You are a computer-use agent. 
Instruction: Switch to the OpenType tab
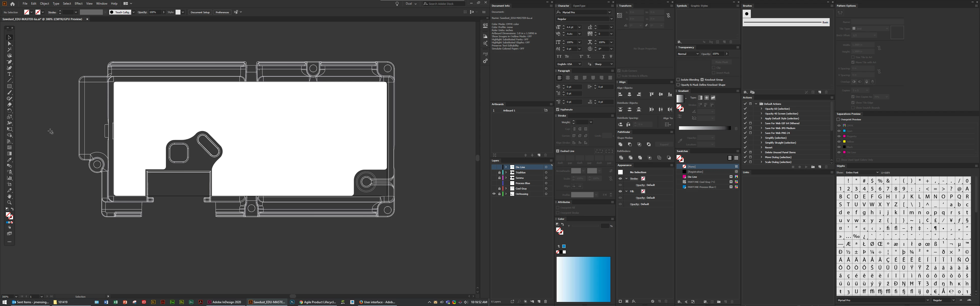[579, 6]
